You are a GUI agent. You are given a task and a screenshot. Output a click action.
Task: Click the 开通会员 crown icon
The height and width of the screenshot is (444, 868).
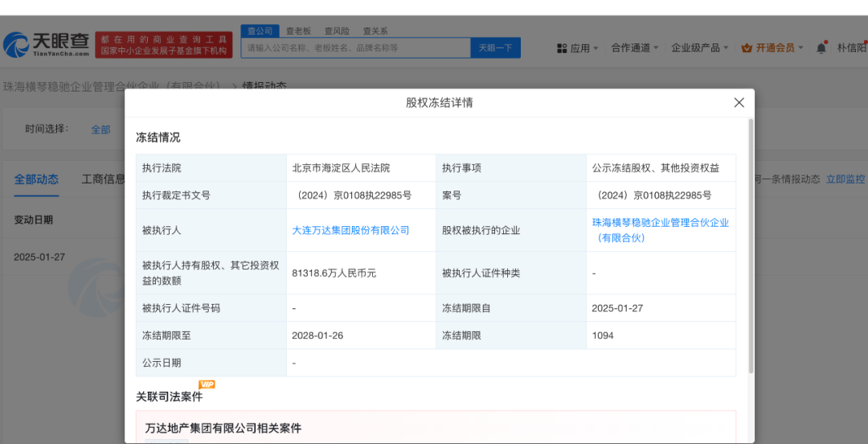pos(746,48)
